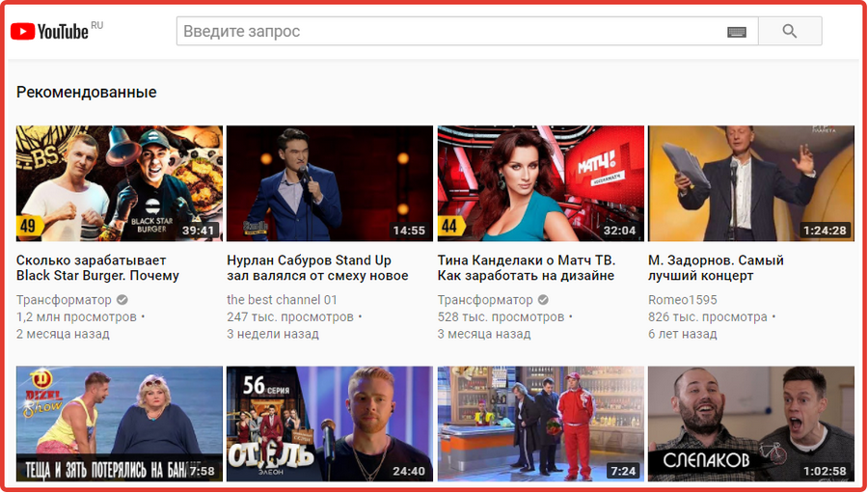Screen dimensions: 868x493
Task: Open the 'Romeo1595' channel link
Action: (x=683, y=300)
